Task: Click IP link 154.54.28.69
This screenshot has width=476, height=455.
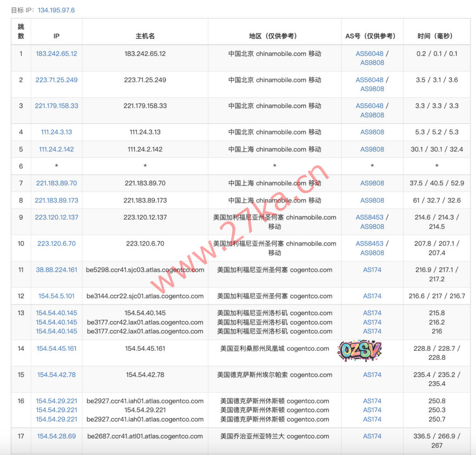Action: pyautogui.click(x=56, y=436)
